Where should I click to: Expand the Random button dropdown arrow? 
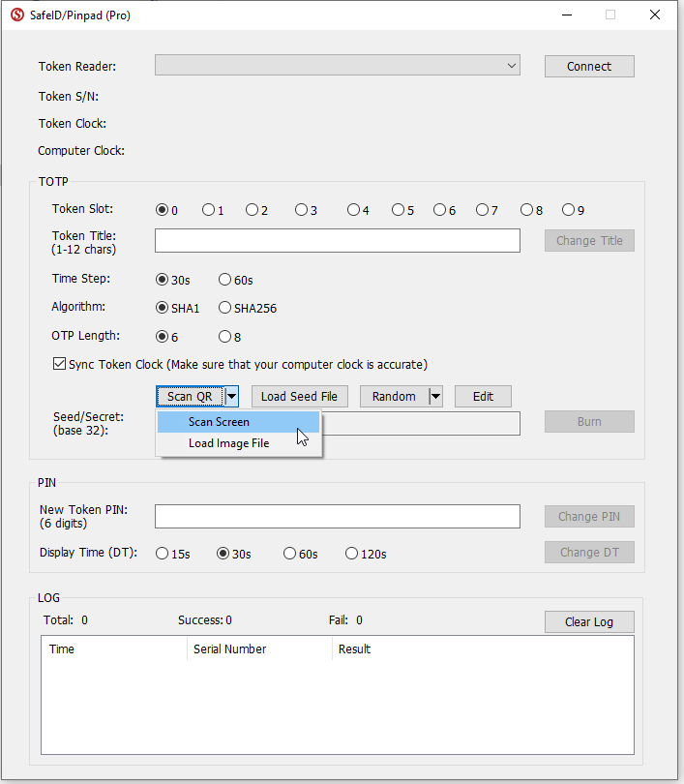tap(435, 396)
